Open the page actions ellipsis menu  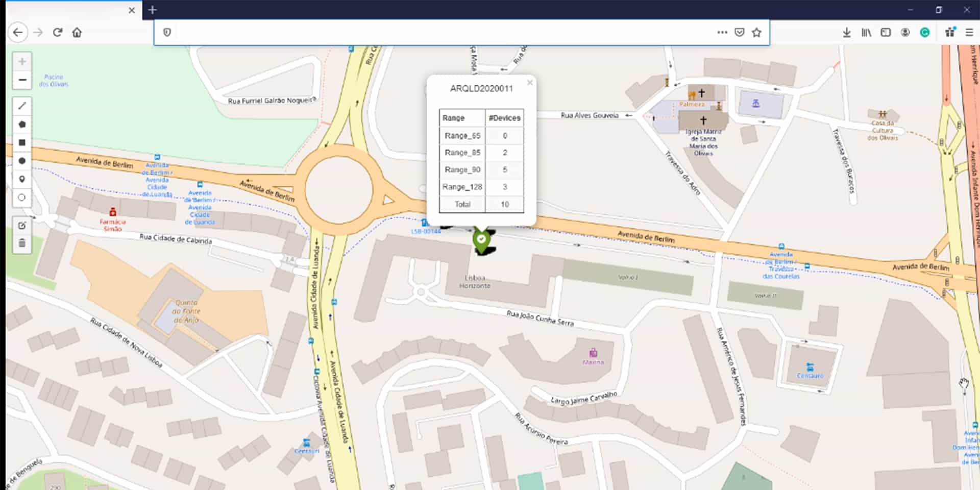click(x=722, y=32)
